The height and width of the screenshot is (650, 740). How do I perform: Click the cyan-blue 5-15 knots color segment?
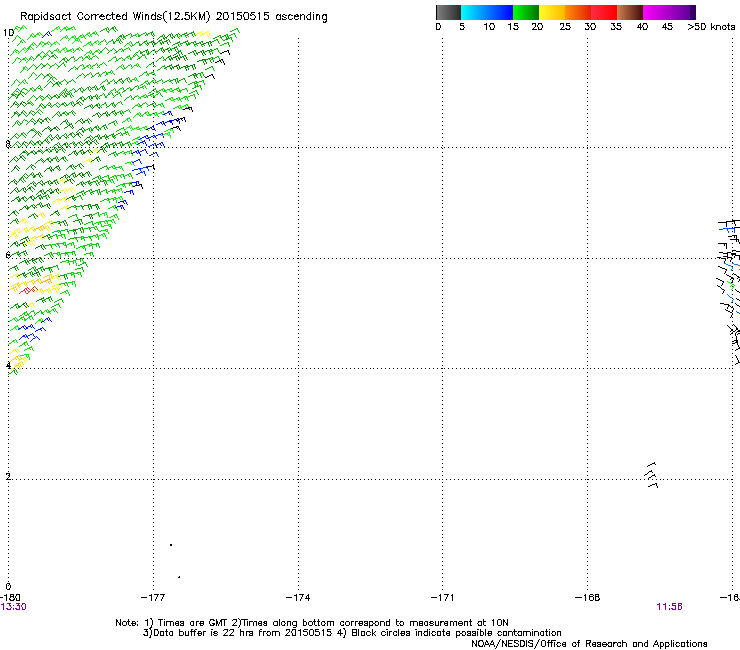(487, 12)
